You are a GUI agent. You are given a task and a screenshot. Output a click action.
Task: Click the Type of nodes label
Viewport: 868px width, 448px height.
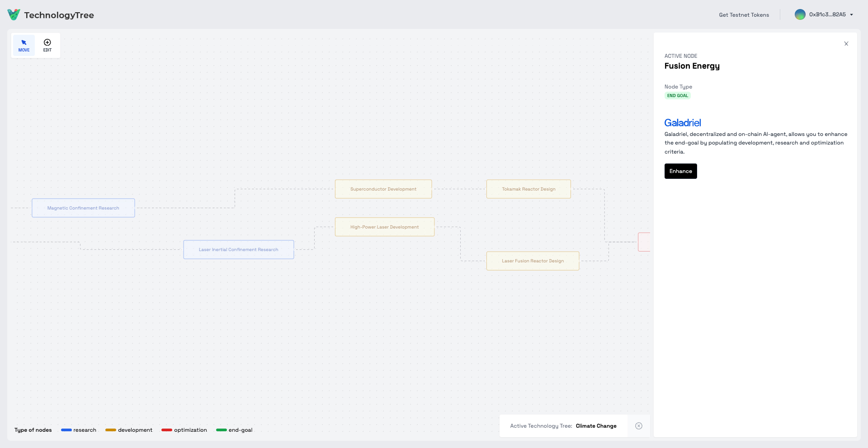pyautogui.click(x=33, y=430)
